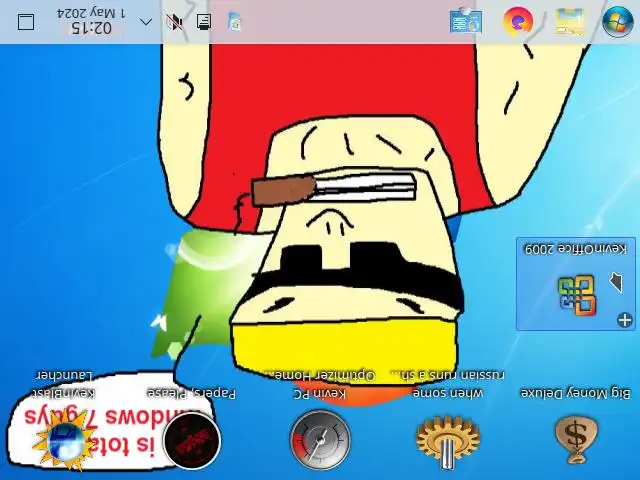Screen dimensions: 640x480
Task: Open the Papers, Please round icon
Action: 191,440
